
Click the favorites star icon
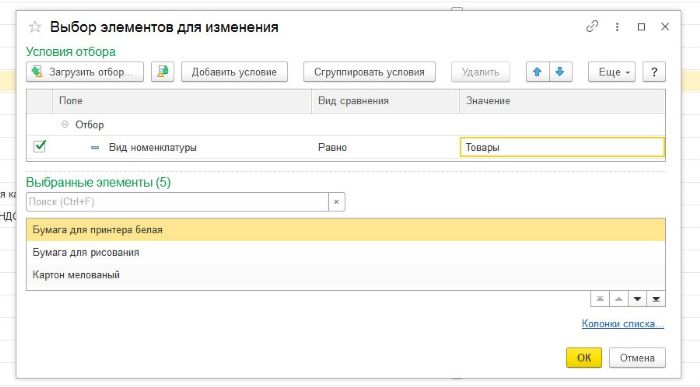pos(35,27)
